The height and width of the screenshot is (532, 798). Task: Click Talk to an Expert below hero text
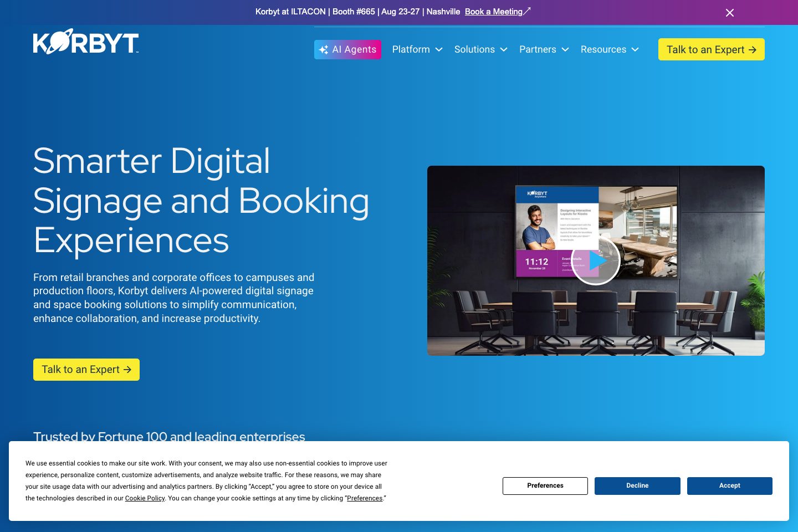coord(86,370)
